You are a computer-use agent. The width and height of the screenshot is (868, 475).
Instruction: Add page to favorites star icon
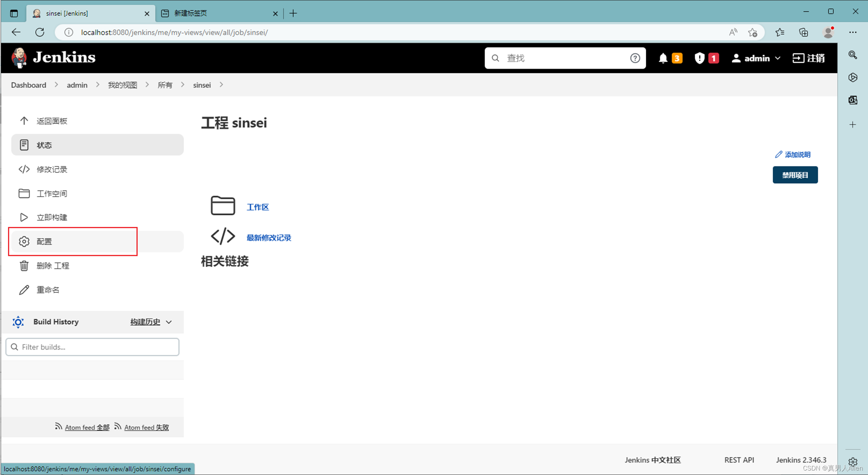752,32
